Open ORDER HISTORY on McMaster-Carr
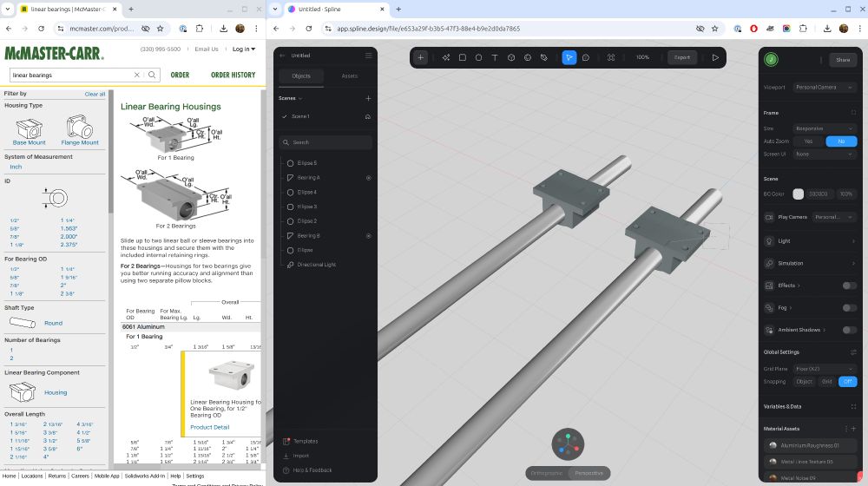868x486 pixels. pyautogui.click(x=233, y=75)
